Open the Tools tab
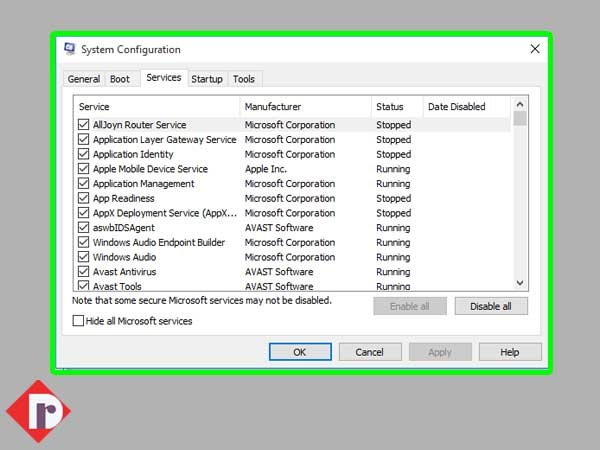This screenshot has width=600, height=450. pos(244,79)
